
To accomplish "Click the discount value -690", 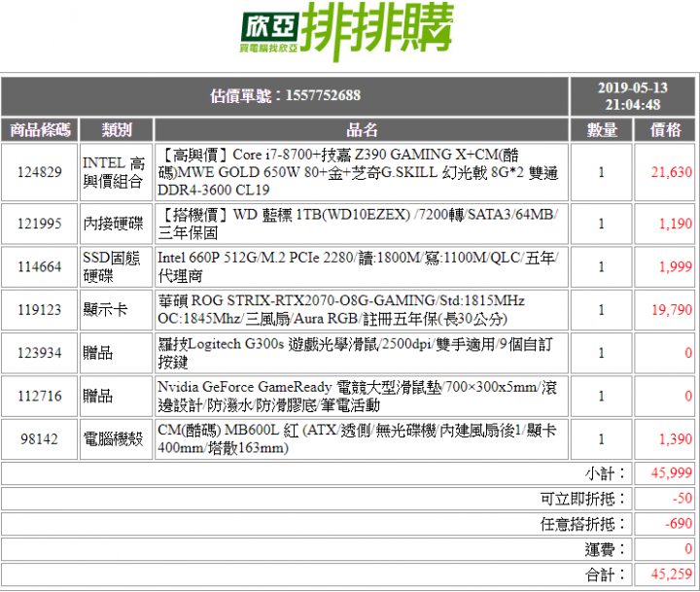I will click(679, 523).
